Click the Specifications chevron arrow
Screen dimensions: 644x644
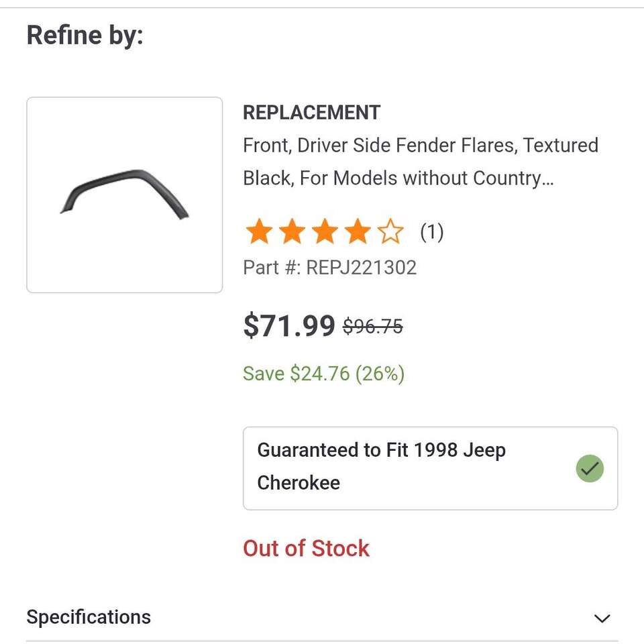(602, 618)
